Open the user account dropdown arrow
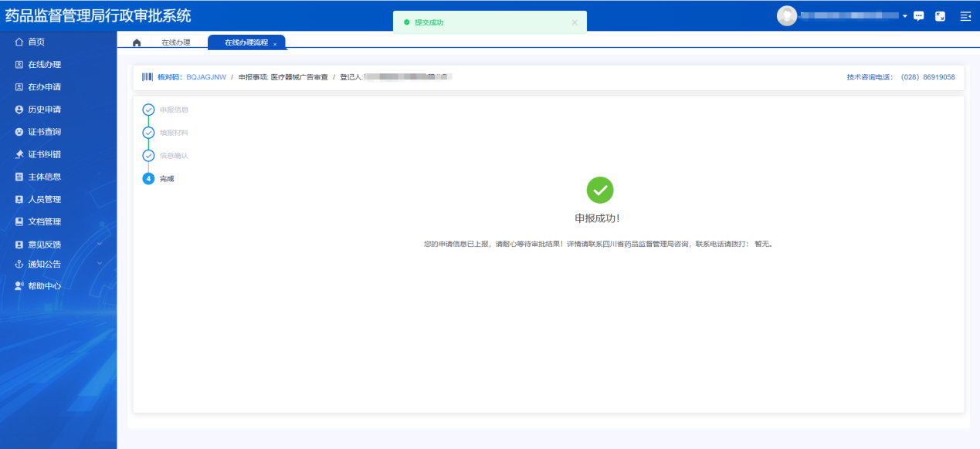The width and height of the screenshot is (980, 449). pyautogui.click(x=904, y=16)
